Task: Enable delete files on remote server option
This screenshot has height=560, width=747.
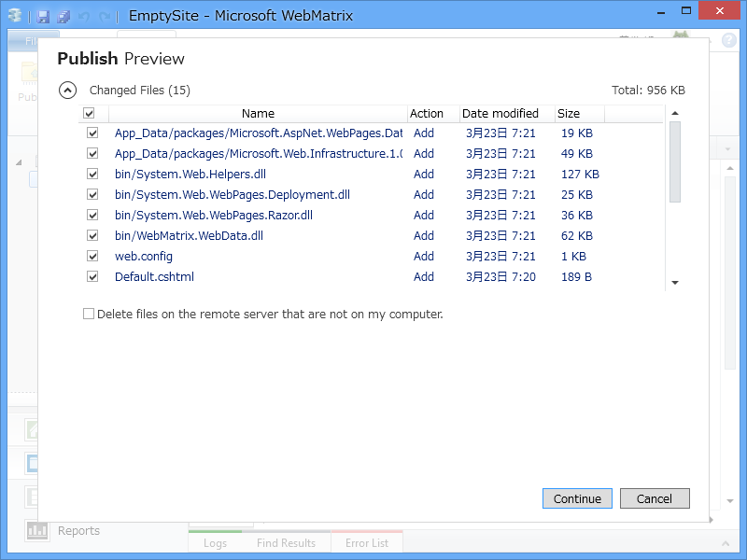Action: click(x=89, y=314)
